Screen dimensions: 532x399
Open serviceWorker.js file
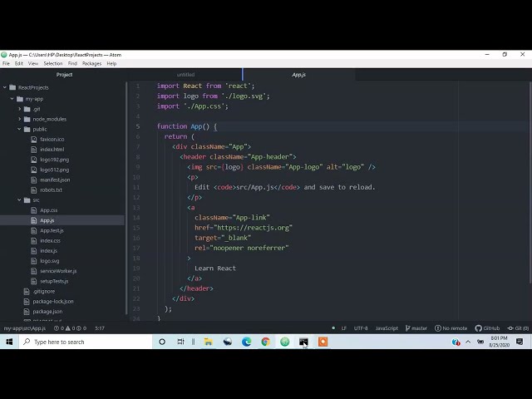pyautogui.click(x=58, y=271)
